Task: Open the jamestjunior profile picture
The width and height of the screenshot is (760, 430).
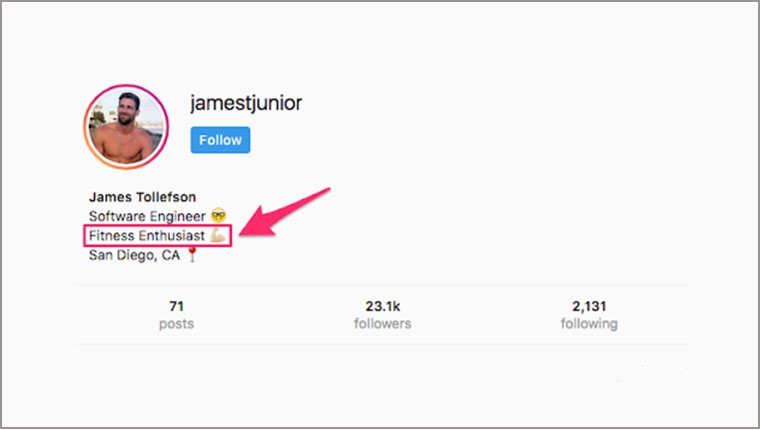Action: (126, 127)
